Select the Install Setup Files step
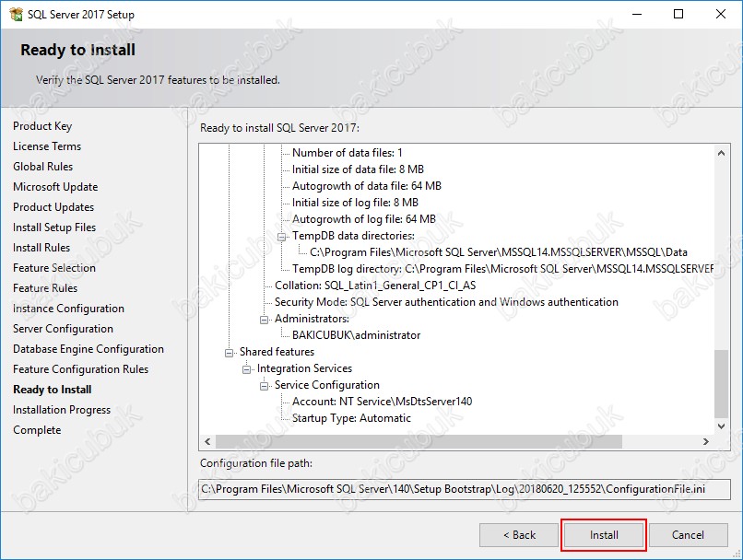The width and height of the screenshot is (743, 560). (54, 227)
